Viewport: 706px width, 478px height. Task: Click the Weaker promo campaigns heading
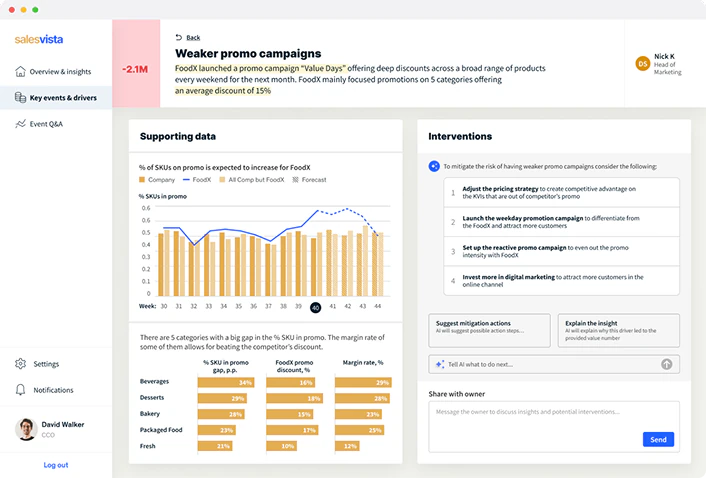click(x=248, y=54)
